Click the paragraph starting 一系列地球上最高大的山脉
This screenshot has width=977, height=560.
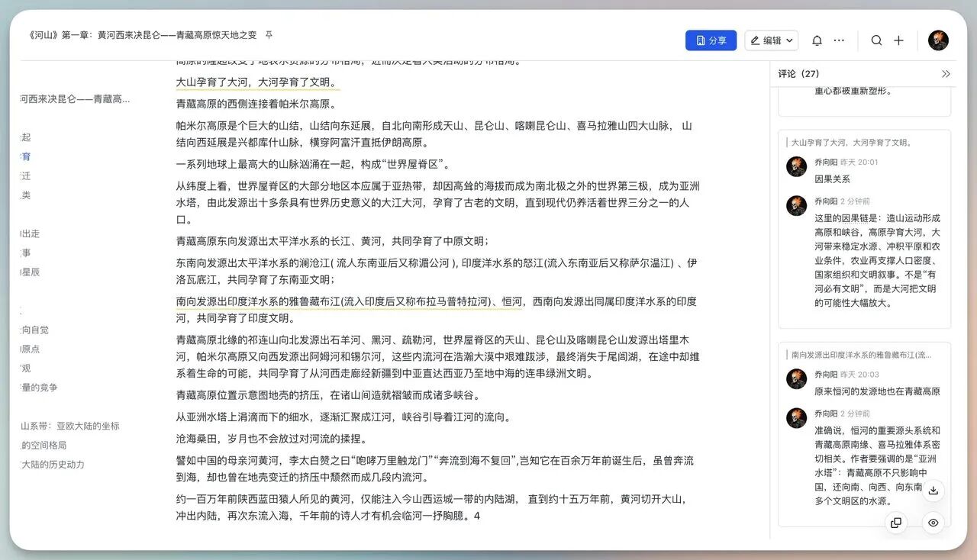[313, 164]
